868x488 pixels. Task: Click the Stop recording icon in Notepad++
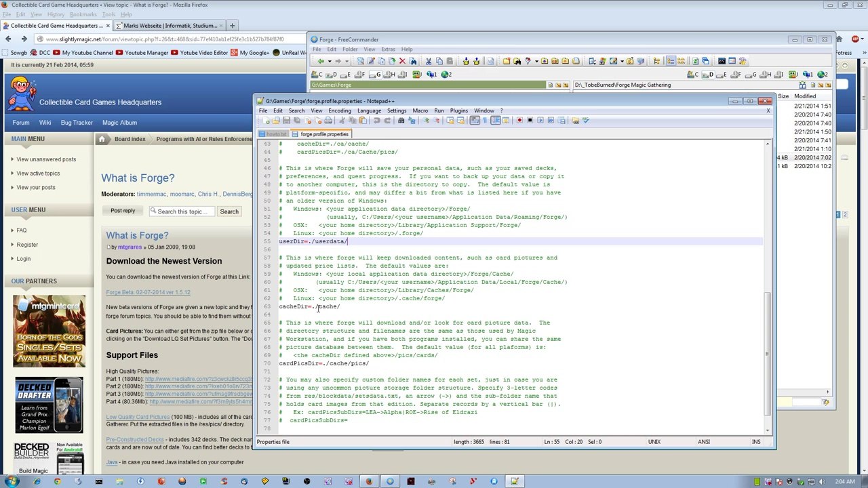coord(530,121)
